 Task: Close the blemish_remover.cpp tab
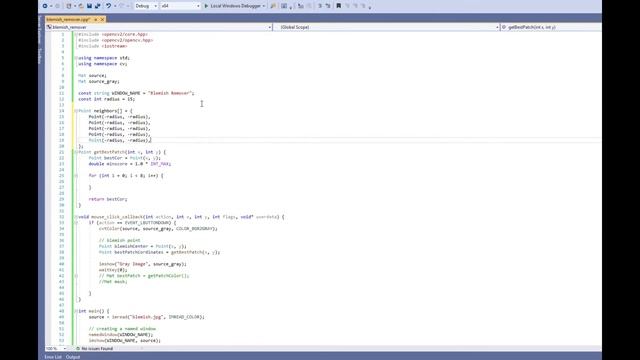[102, 19]
